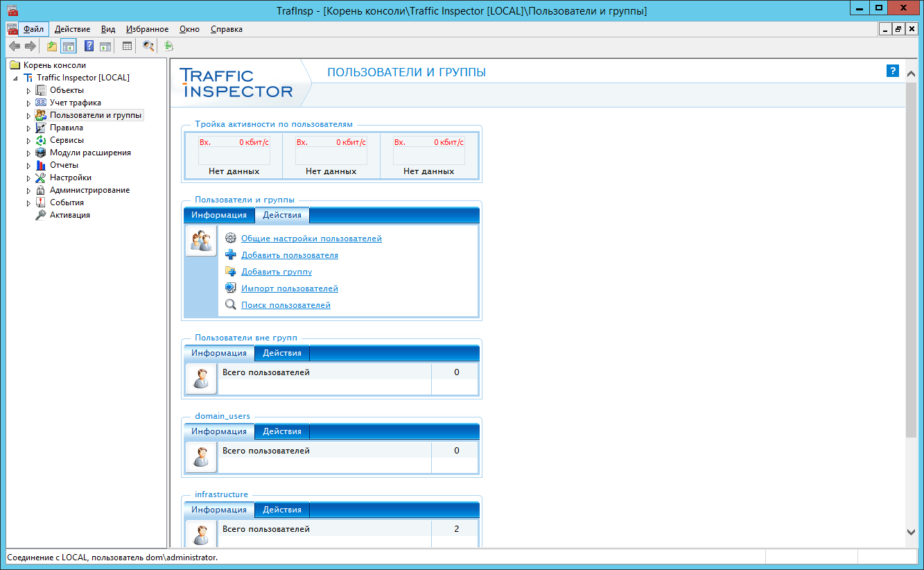Open the Файл menu
This screenshot has height=570, width=924.
(x=33, y=29)
